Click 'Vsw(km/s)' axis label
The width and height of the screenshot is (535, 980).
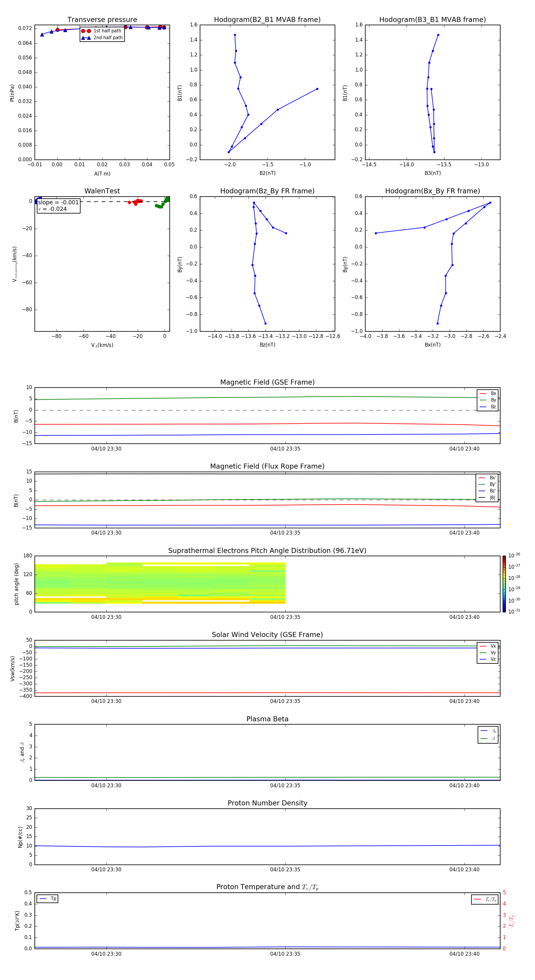[12, 668]
